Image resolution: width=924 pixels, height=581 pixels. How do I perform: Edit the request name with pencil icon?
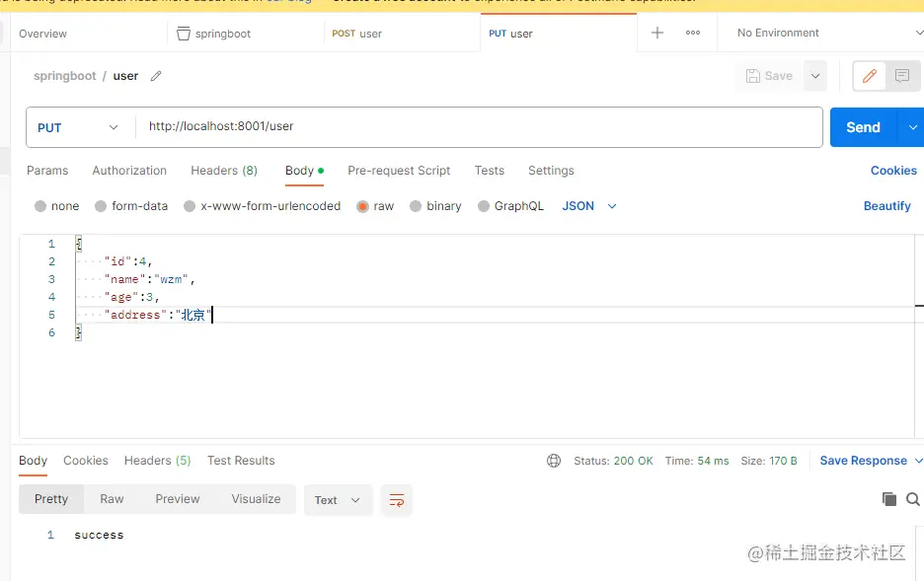156,76
